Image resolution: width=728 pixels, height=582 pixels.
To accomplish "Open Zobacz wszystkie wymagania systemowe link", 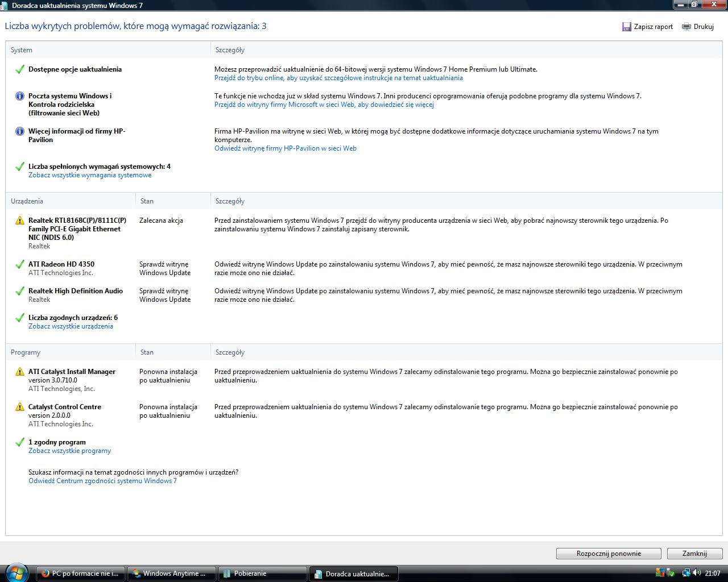I will [x=90, y=175].
